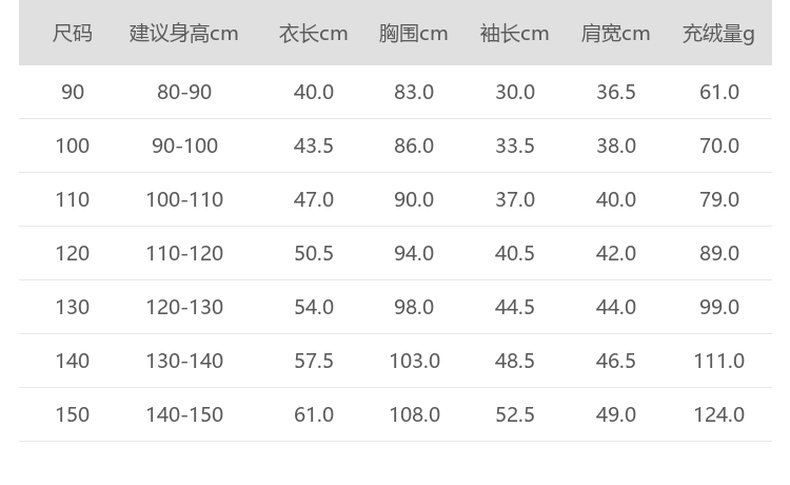The width and height of the screenshot is (790, 485).
Task: Select the 124.0 down fill value
Action: (718, 414)
